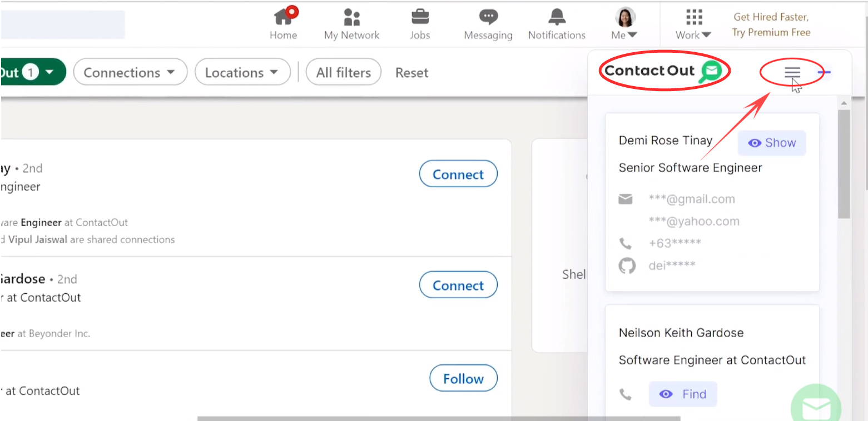Show Demi Rose Tinay contact details
Viewport: 868px width, 421px height.
click(x=772, y=143)
